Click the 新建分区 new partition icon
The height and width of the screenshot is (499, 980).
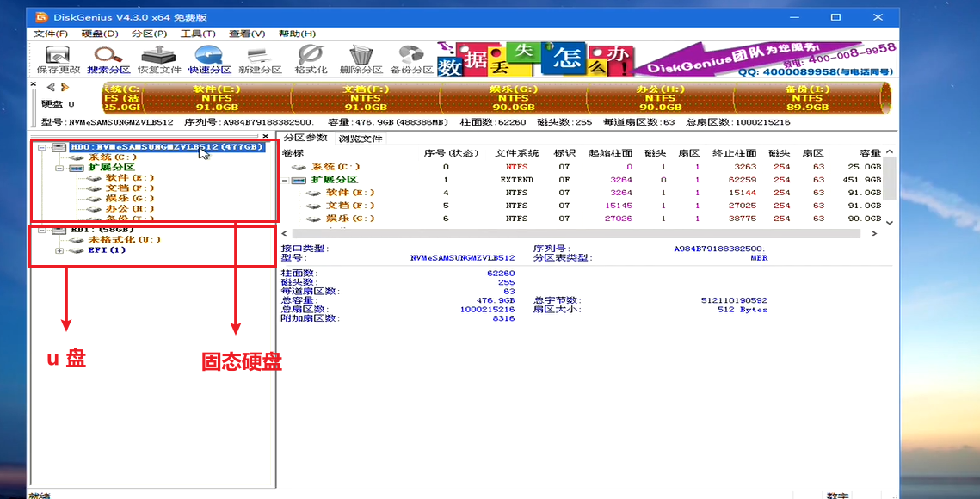click(260, 59)
